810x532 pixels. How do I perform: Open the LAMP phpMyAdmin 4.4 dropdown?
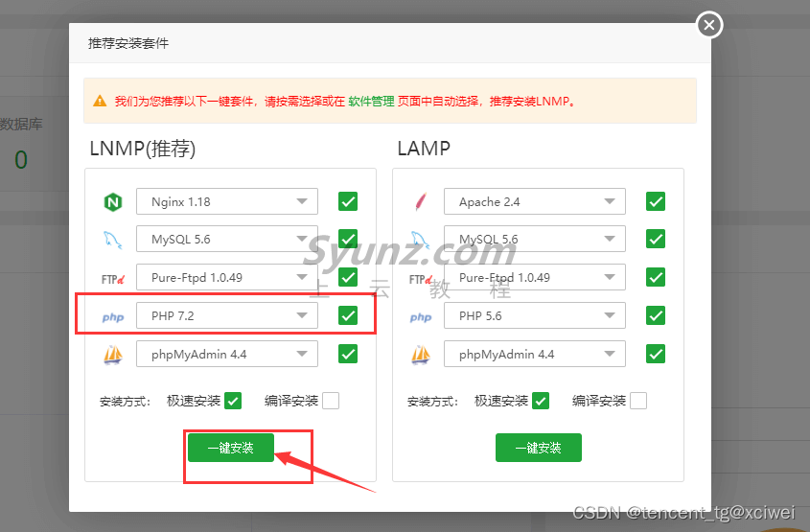tap(535, 354)
